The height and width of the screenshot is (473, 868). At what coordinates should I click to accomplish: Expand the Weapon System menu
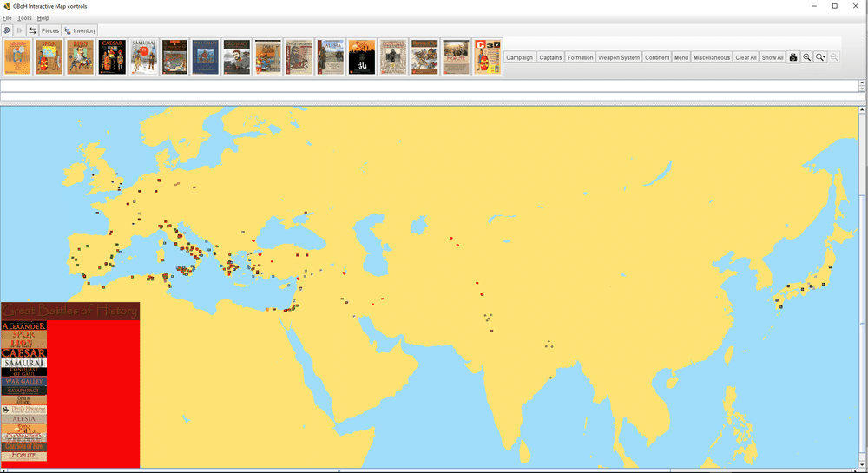(618, 57)
